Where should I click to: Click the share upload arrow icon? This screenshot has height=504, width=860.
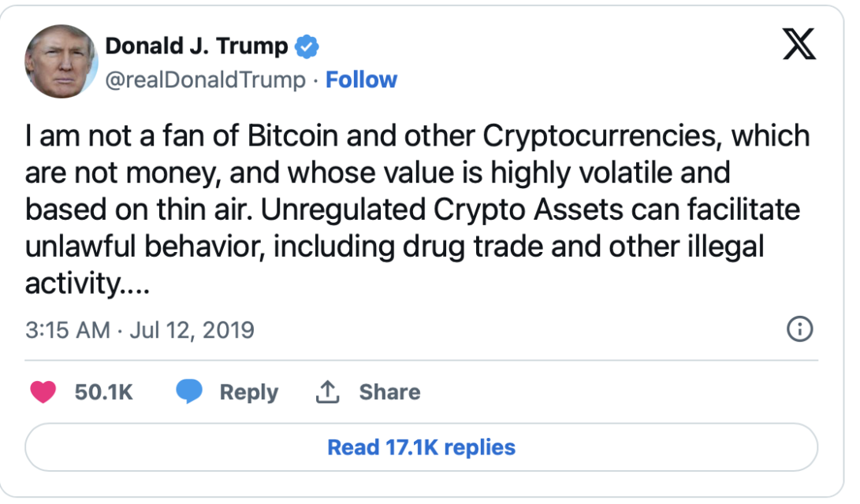(327, 392)
